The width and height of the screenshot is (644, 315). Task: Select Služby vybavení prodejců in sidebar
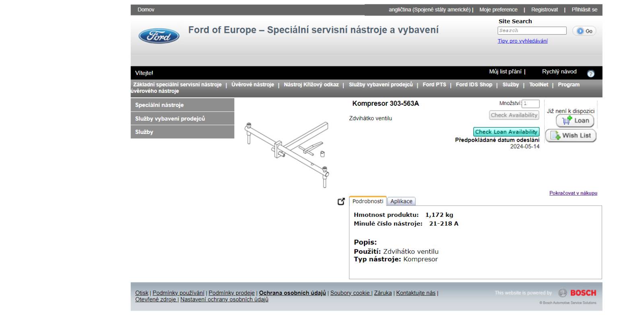pos(182,119)
